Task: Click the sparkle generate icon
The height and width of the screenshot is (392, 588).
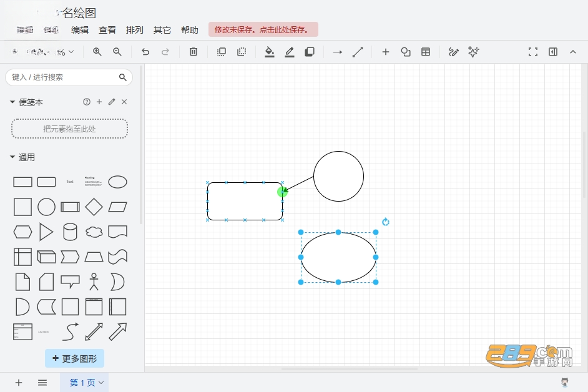Action: point(474,52)
